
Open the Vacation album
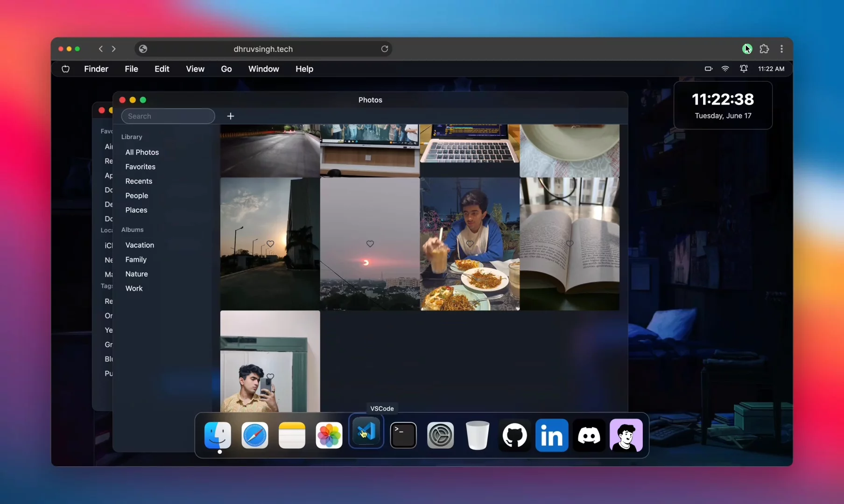click(x=139, y=245)
